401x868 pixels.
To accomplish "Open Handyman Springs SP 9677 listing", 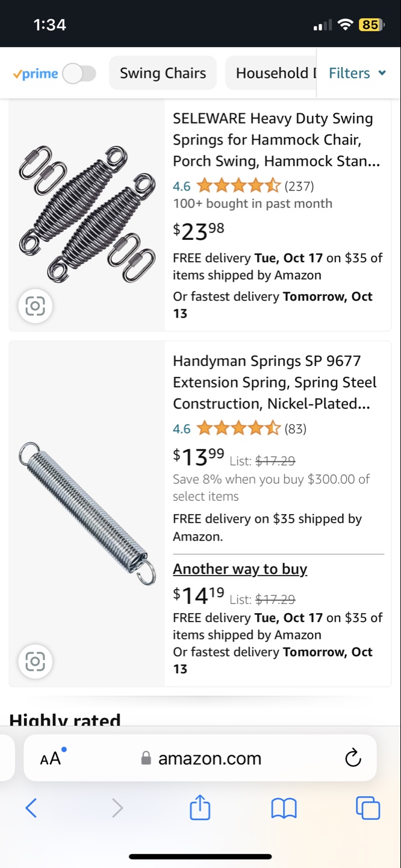I will coord(275,382).
